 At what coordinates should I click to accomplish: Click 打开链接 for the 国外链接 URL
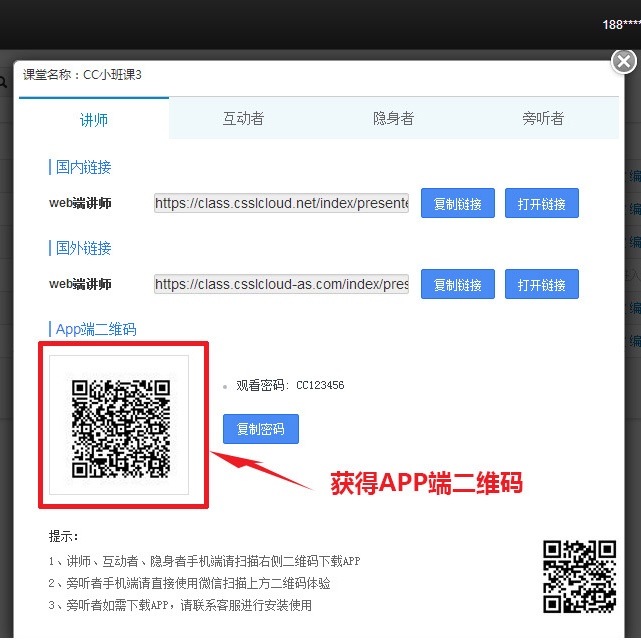click(541, 285)
